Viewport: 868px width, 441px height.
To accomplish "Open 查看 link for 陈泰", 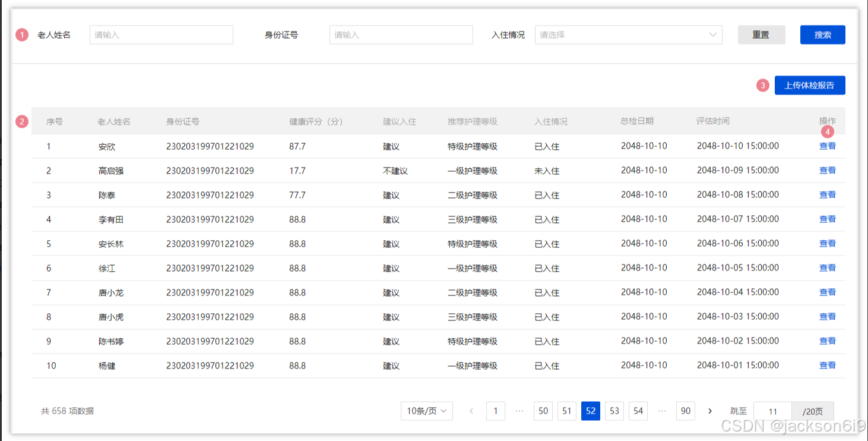I will 828,194.
